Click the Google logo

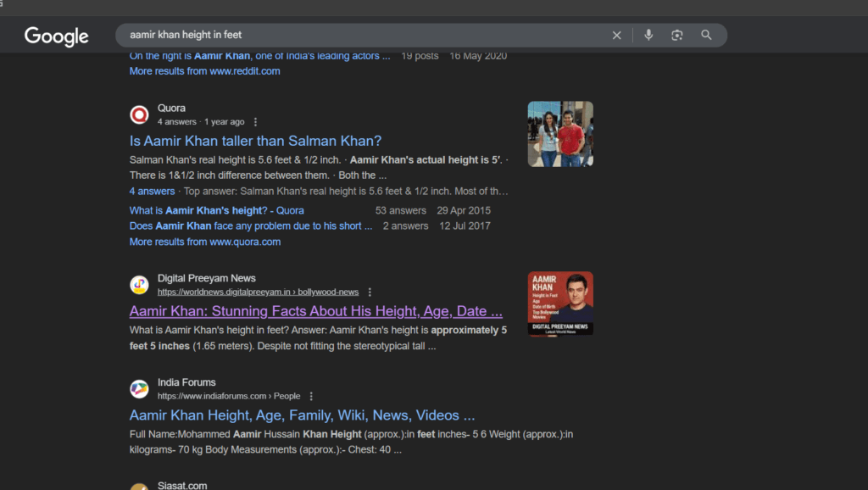click(57, 36)
